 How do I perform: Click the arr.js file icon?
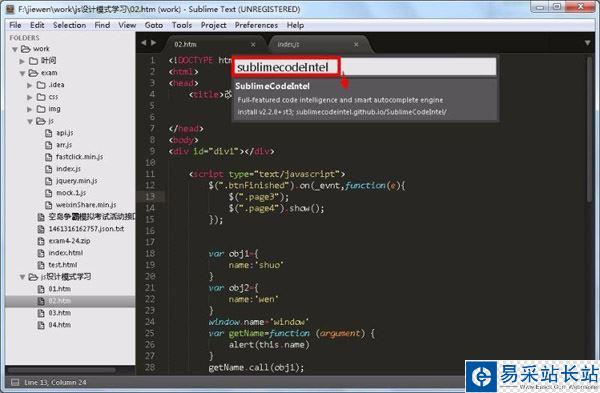pos(49,145)
